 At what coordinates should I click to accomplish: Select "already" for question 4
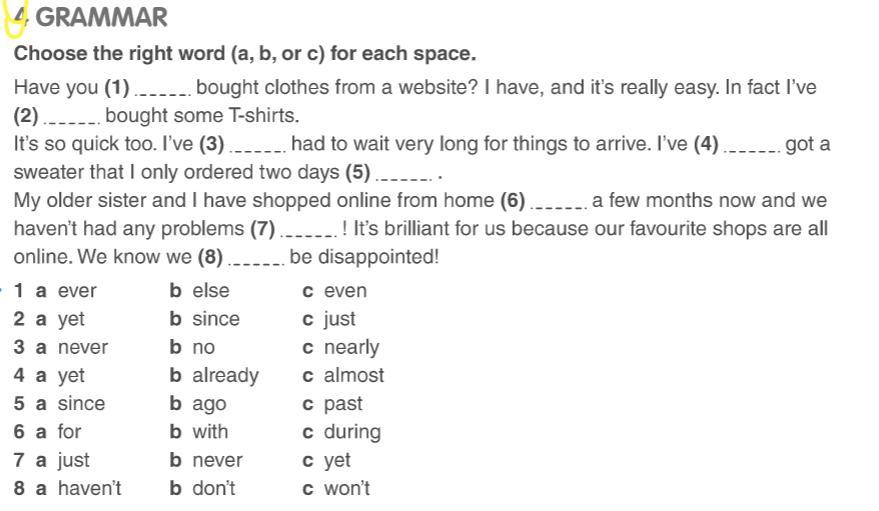(225, 375)
